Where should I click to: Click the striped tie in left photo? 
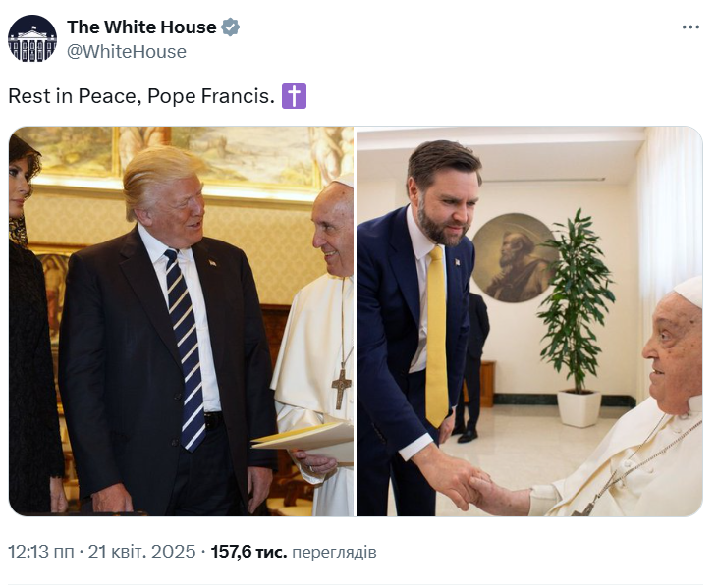tap(185, 344)
